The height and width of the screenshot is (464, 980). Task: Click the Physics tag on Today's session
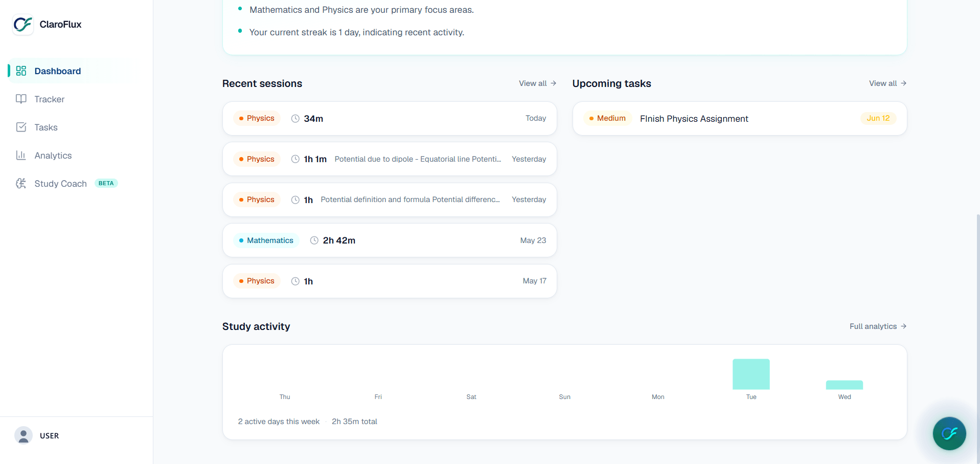(x=257, y=118)
